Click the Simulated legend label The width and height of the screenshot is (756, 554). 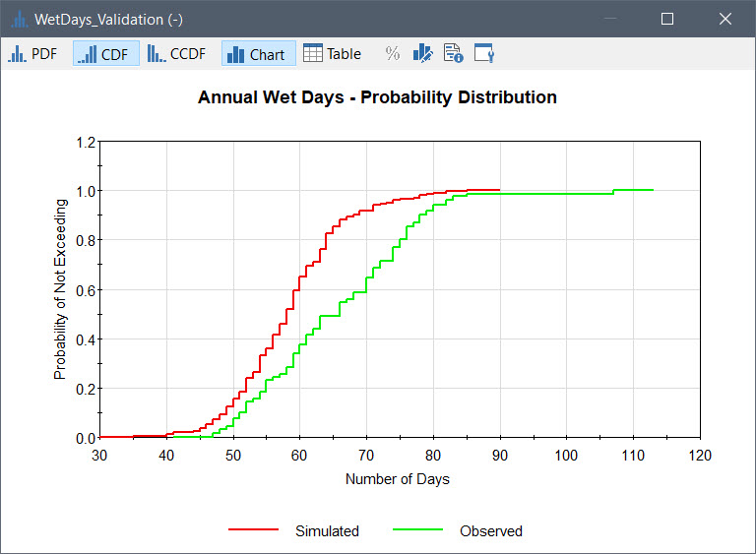328,530
